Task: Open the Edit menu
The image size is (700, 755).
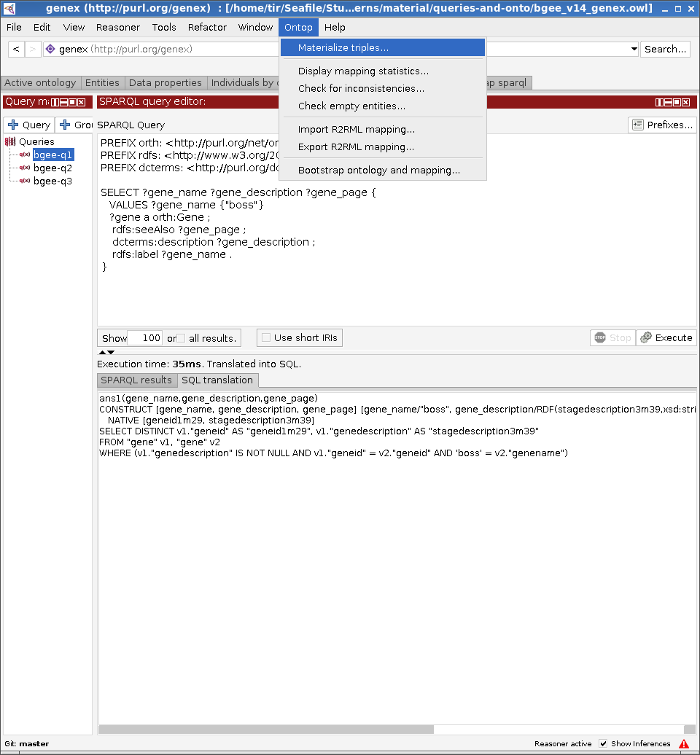Action: (42, 28)
